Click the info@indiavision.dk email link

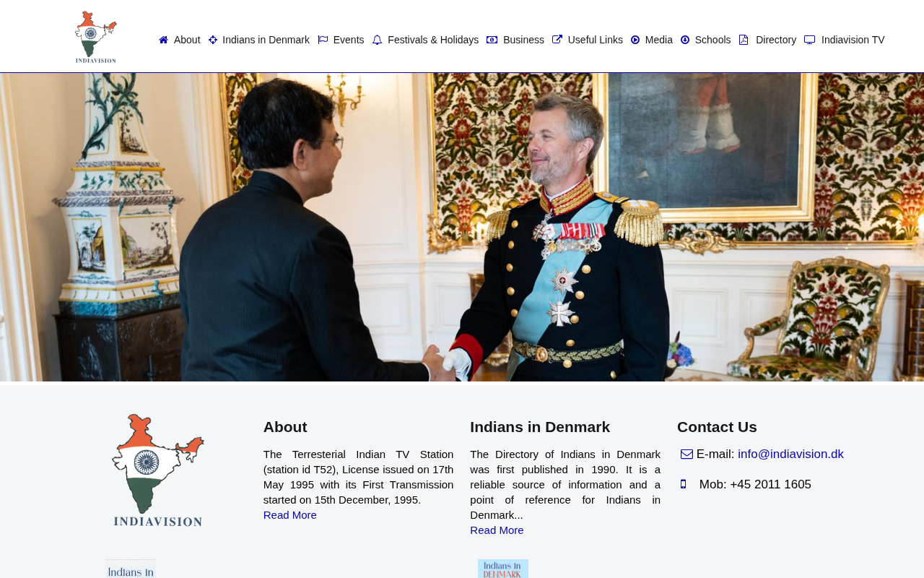point(790,454)
